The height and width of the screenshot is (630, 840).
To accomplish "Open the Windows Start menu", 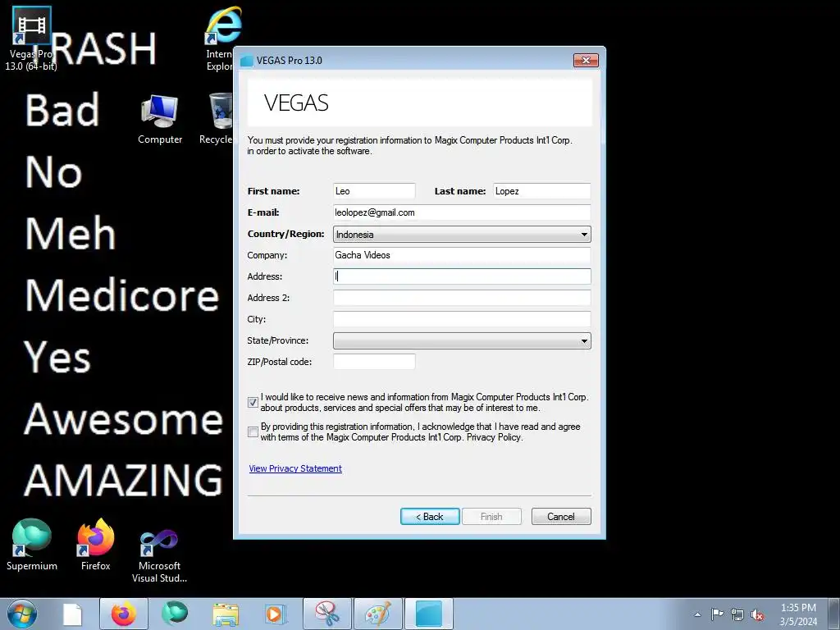I will (22, 614).
